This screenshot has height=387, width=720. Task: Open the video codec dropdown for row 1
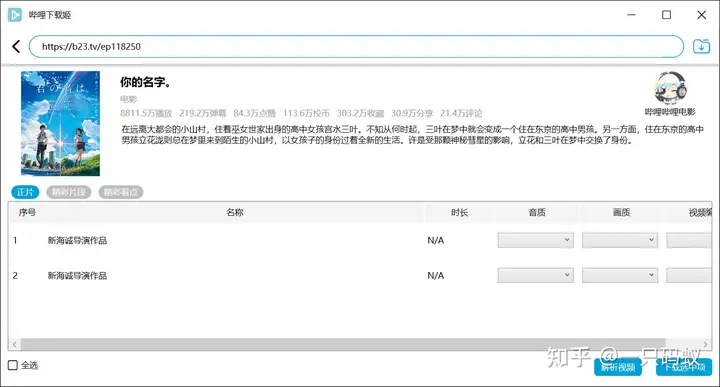pos(689,240)
